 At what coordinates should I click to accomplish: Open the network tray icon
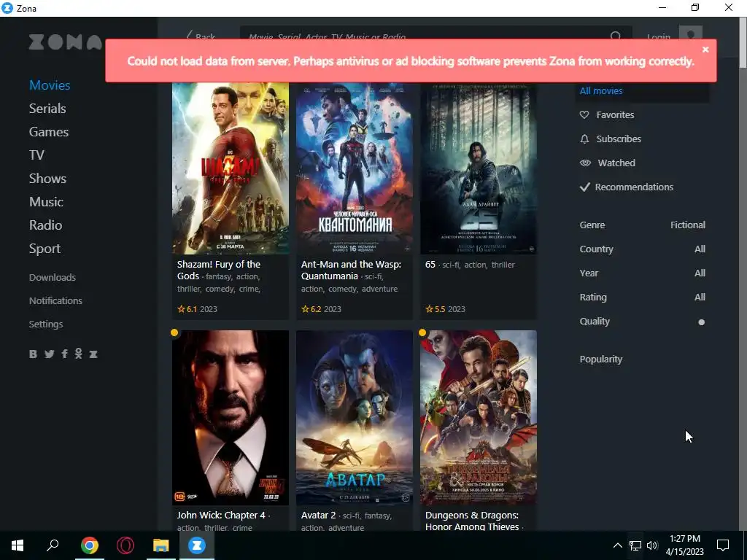pos(635,545)
